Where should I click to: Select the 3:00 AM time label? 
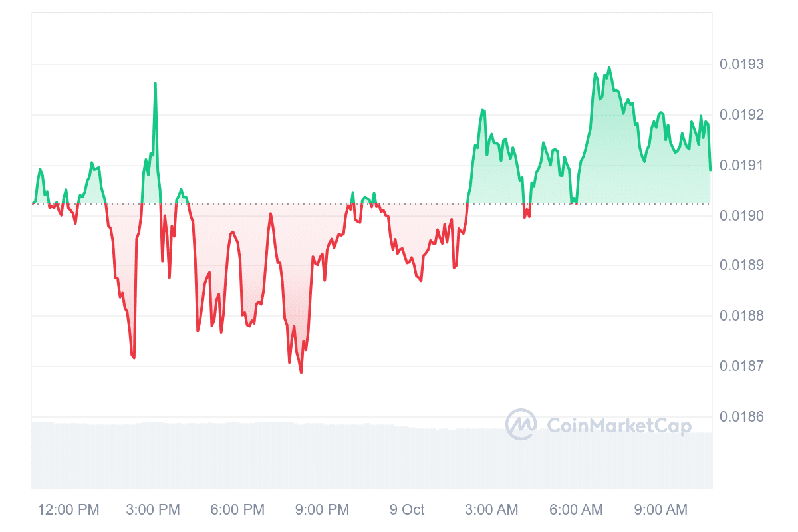(x=491, y=510)
